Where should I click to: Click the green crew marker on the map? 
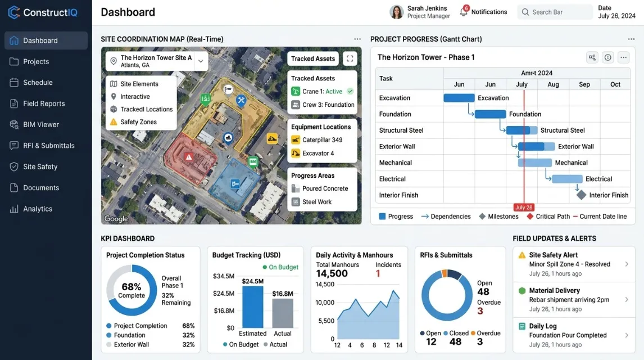(206, 98)
